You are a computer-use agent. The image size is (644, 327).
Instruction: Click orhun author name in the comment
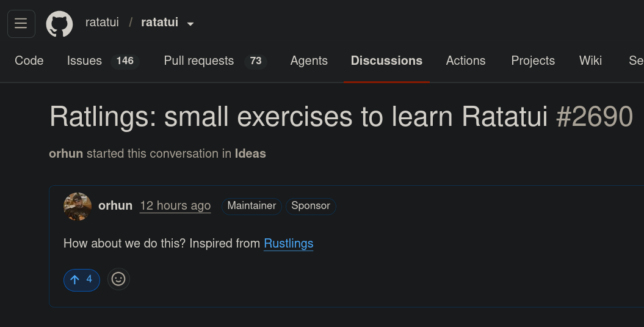pyautogui.click(x=115, y=205)
